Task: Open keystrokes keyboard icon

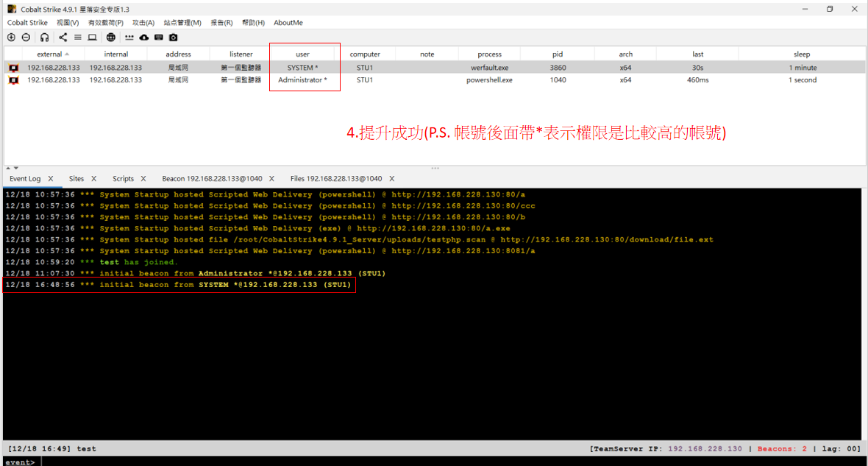Action: pyautogui.click(x=159, y=37)
